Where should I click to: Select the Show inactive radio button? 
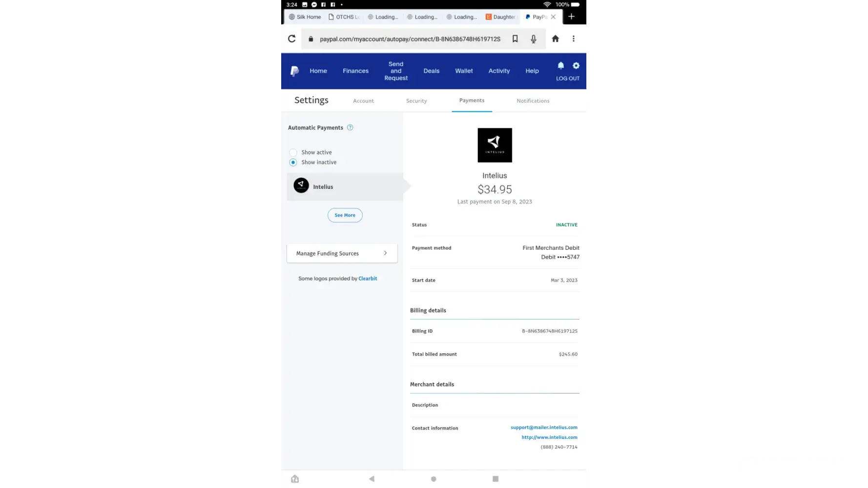pyautogui.click(x=293, y=162)
